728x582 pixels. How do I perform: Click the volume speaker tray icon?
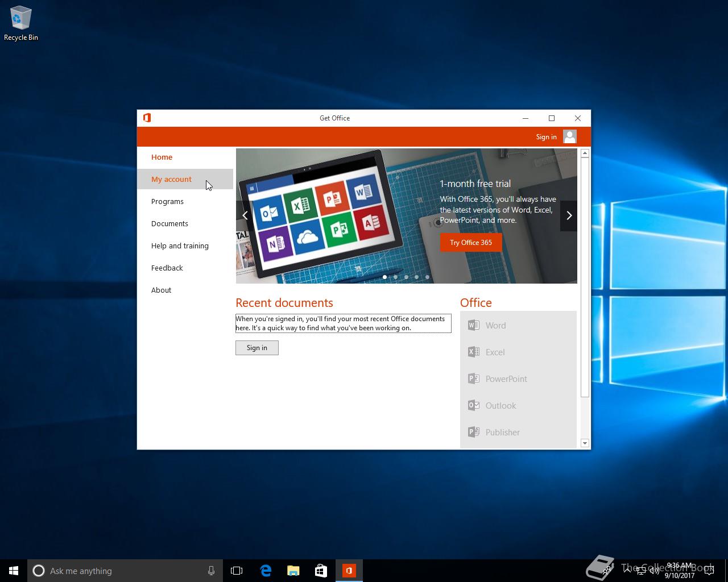click(x=655, y=571)
